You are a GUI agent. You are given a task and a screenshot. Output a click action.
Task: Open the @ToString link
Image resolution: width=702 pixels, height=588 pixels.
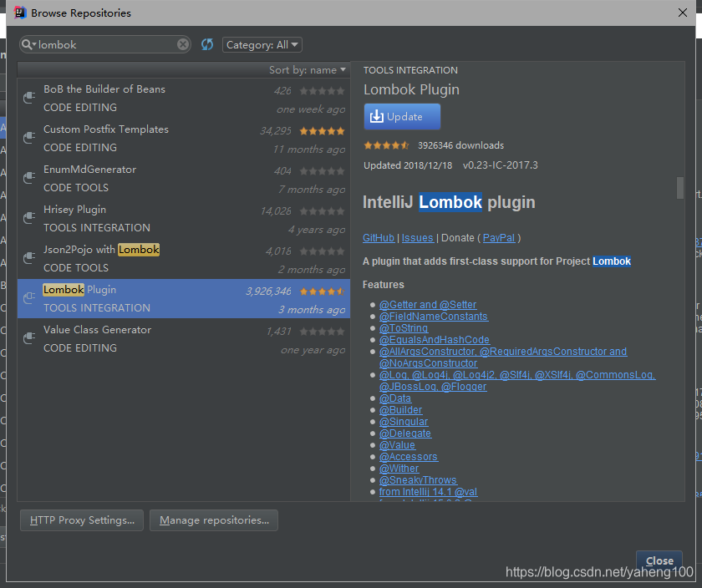[404, 328]
